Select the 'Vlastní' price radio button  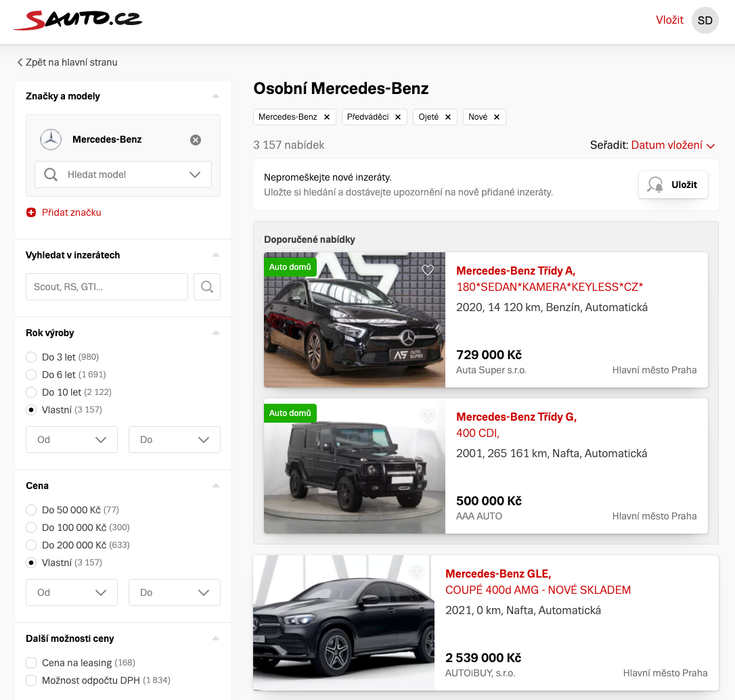point(31,563)
